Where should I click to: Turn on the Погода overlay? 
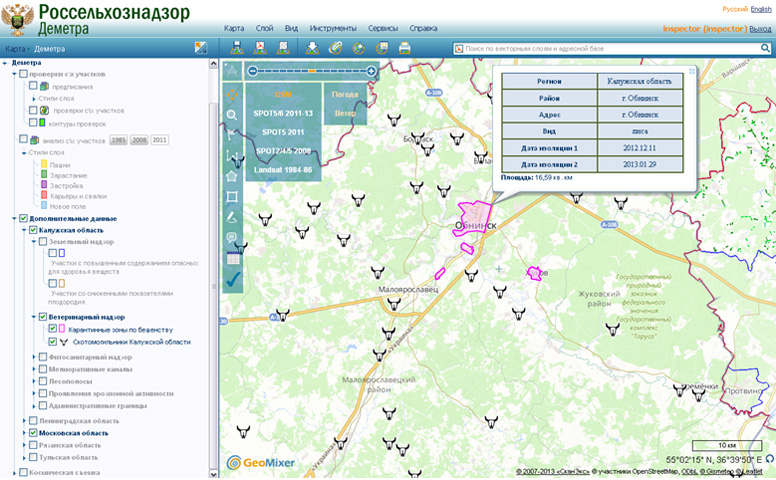coord(345,95)
